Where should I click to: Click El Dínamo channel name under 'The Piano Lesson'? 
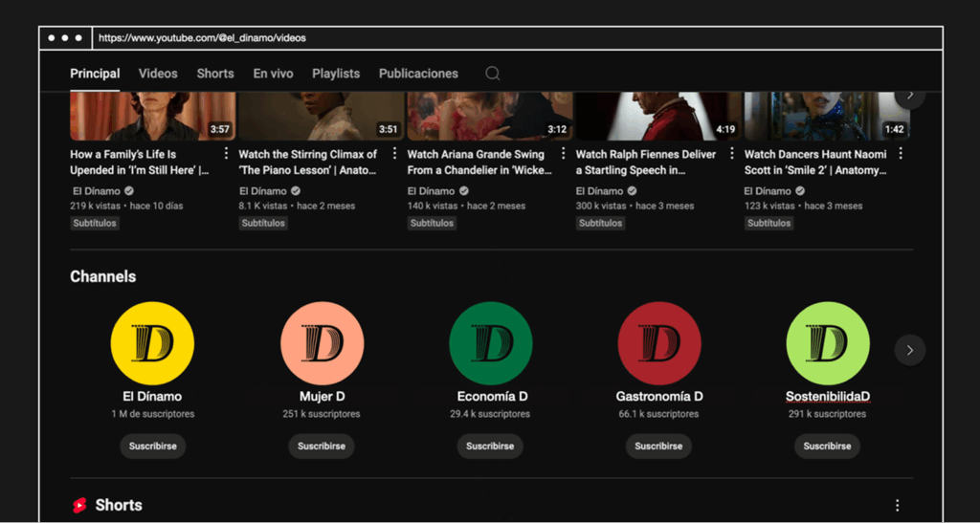tap(262, 191)
